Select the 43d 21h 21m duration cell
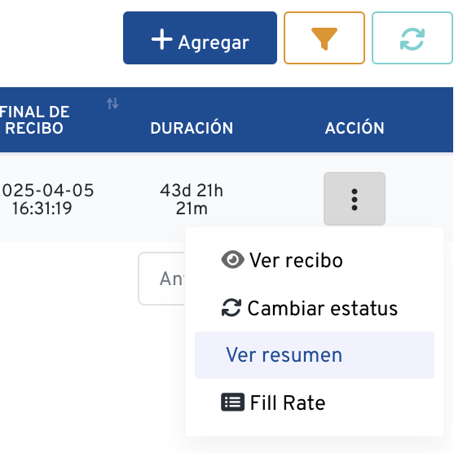 [192, 199]
